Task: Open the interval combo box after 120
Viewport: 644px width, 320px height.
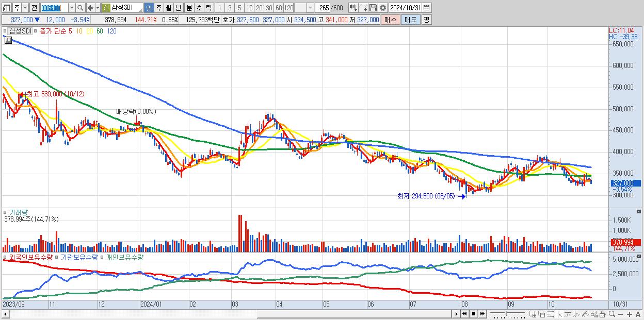Action: coord(304,8)
